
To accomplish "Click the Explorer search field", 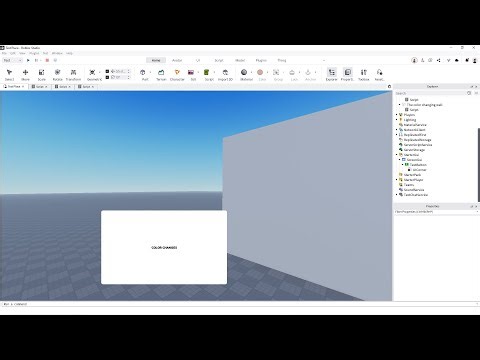I will tap(430, 93).
